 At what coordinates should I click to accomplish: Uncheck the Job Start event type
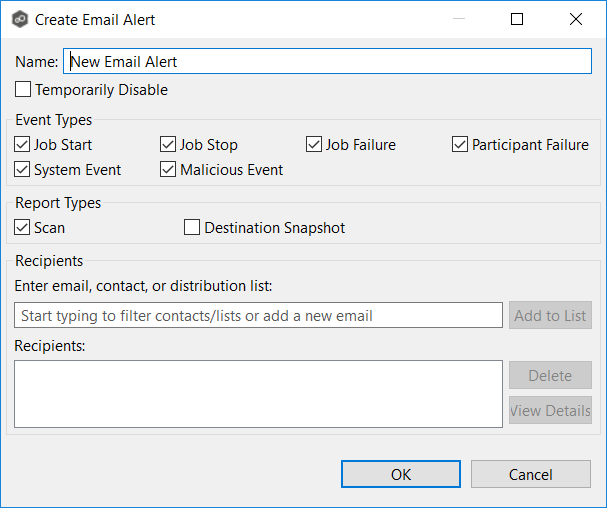click(23, 145)
